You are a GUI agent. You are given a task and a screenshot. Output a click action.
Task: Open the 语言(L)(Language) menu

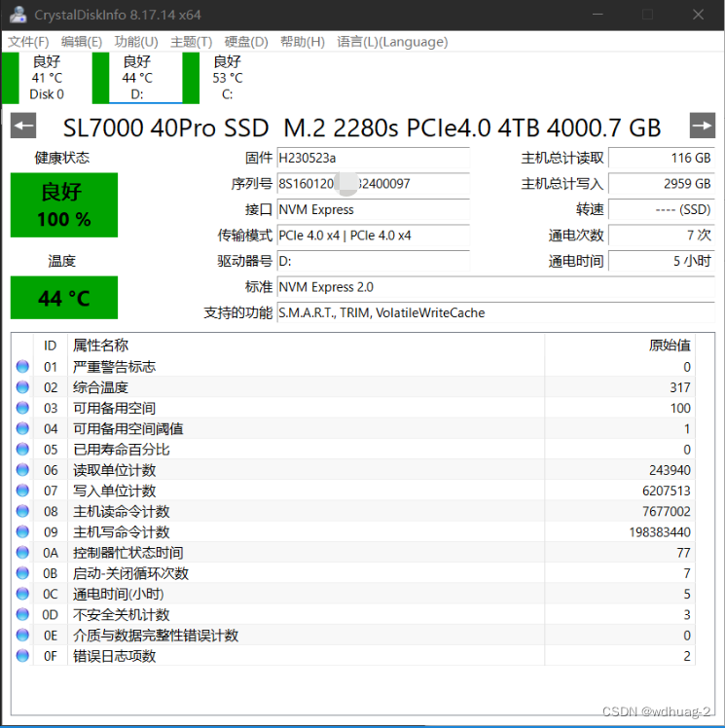[x=392, y=42]
